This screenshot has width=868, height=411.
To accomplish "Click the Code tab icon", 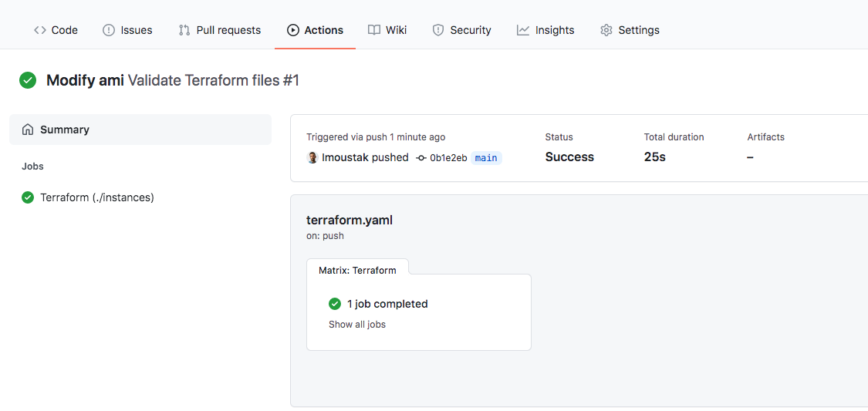I will pyautogui.click(x=40, y=30).
